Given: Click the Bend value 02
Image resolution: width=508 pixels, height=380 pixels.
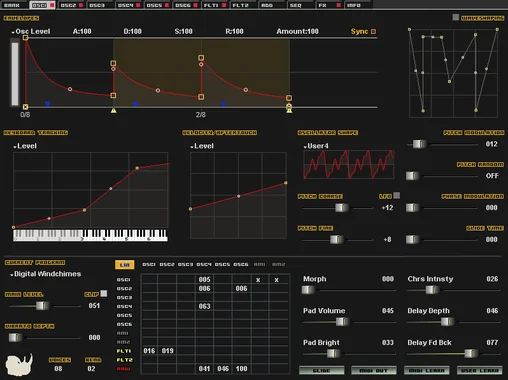Looking at the screenshot, I should (x=91, y=369).
